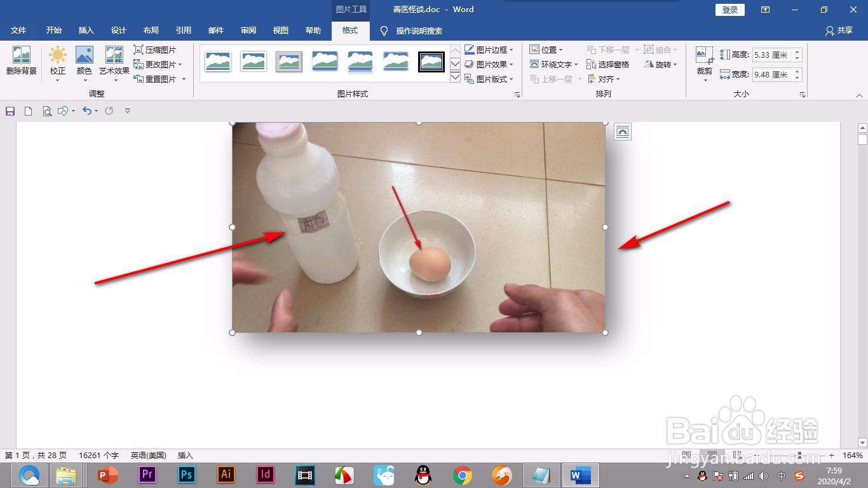
Task: Click 重置图片 (Reset Picture)
Action: pyautogui.click(x=159, y=79)
